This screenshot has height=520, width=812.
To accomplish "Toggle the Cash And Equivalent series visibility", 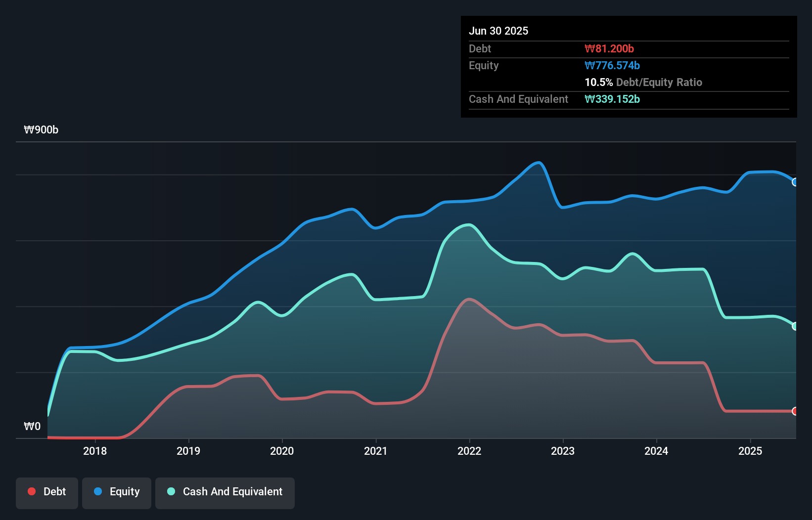I will [225, 492].
